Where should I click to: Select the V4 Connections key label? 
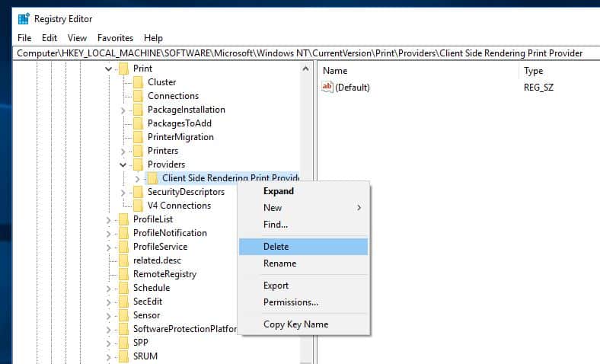tap(180, 206)
